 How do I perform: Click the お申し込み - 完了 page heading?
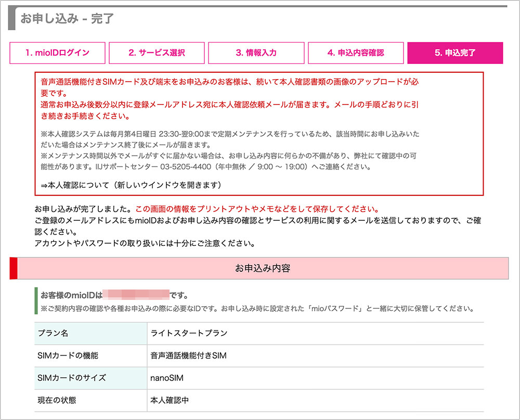pyautogui.click(x=67, y=19)
